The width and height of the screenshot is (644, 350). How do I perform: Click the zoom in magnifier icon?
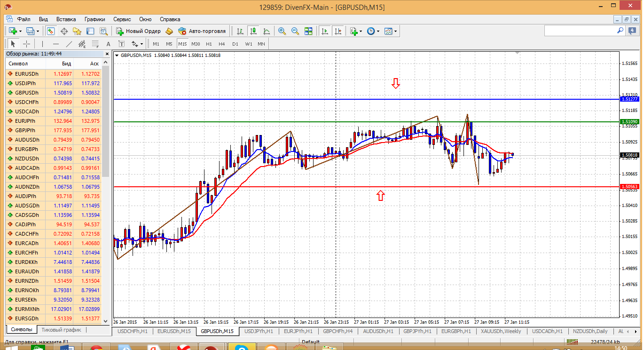282,31
